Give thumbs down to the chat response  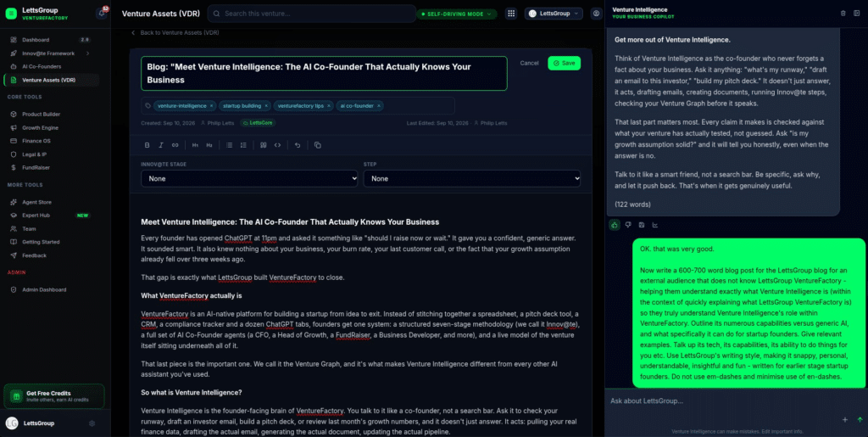point(628,224)
